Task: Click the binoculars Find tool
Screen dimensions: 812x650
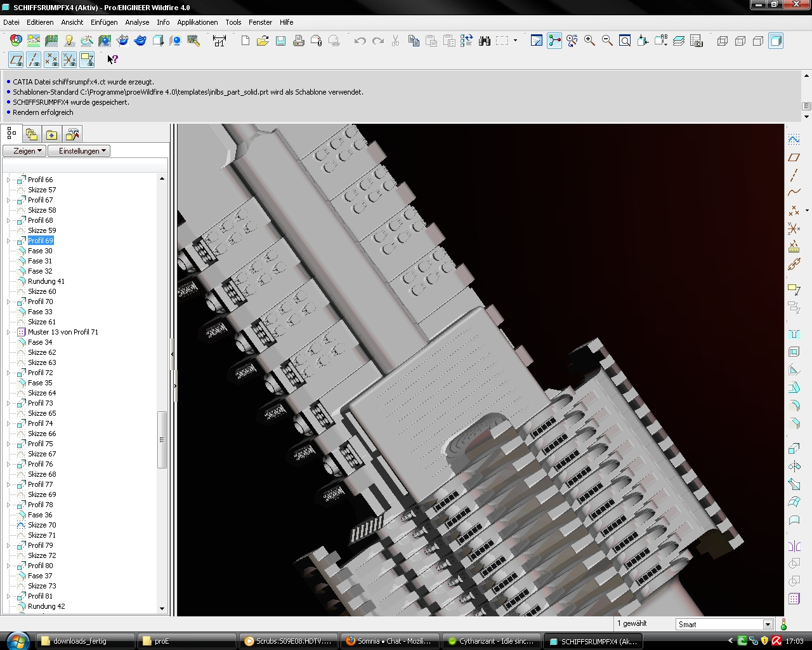Action: [x=485, y=41]
